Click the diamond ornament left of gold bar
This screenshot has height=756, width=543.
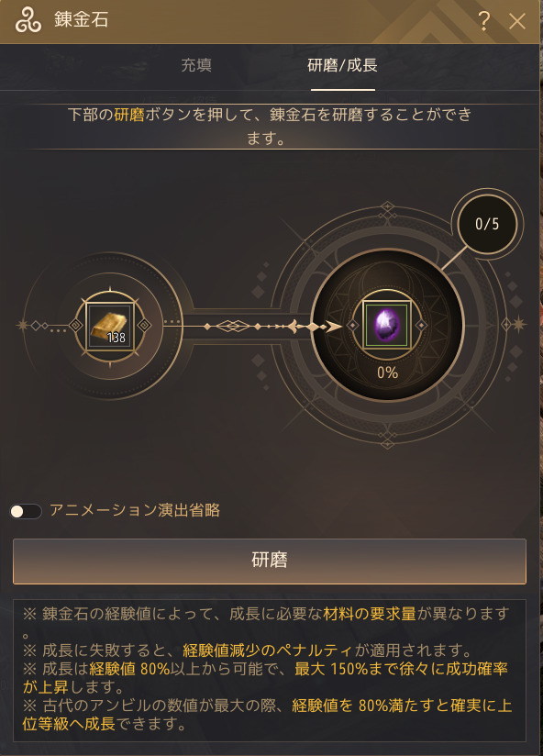point(76,326)
